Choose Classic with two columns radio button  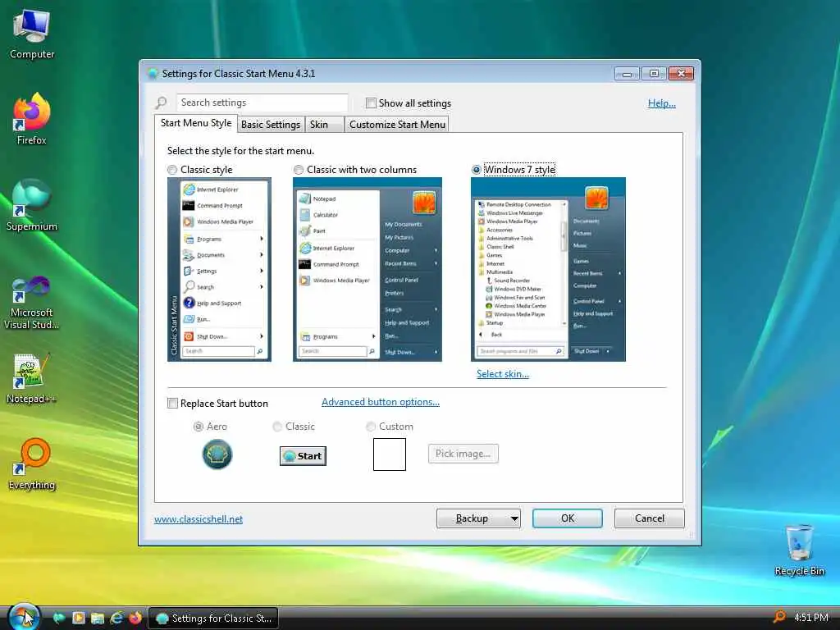[x=299, y=170]
